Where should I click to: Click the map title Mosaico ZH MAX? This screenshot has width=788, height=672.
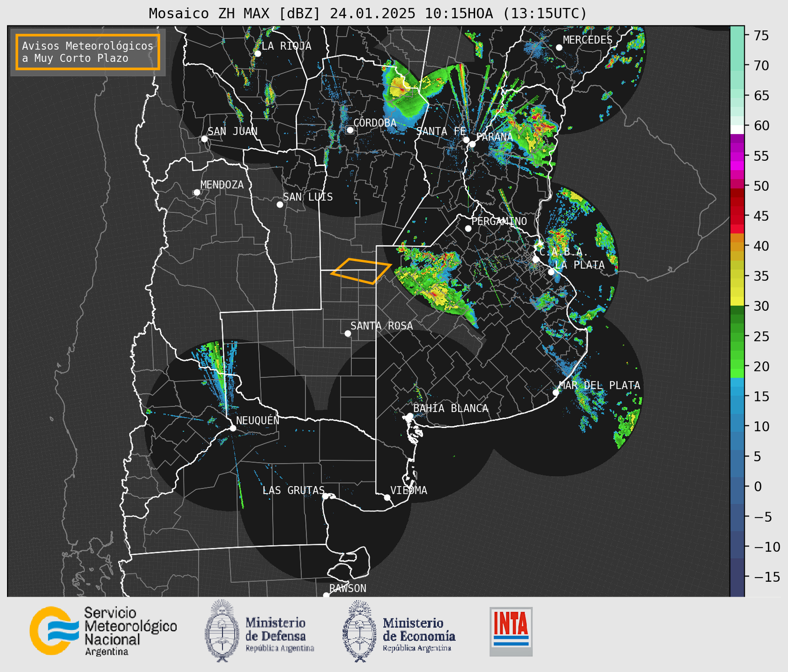click(x=368, y=14)
